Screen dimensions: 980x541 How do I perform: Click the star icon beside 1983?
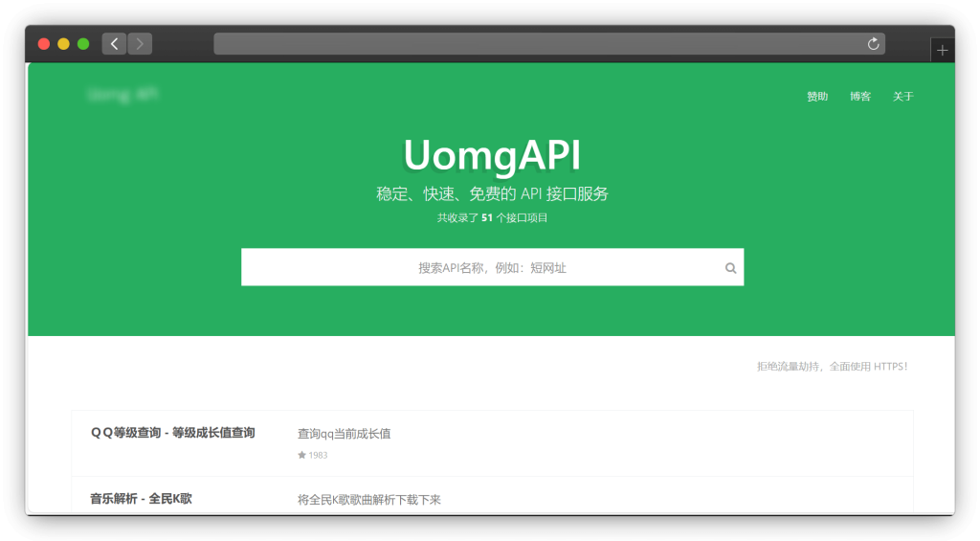click(x=301, y=455)
